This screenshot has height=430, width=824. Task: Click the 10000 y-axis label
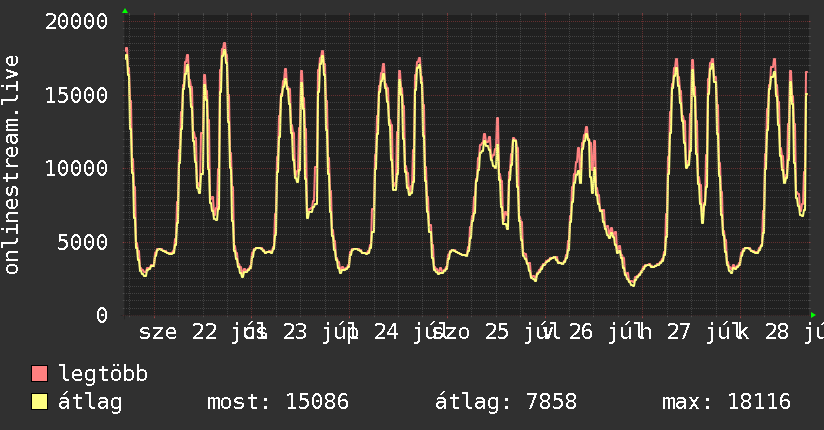click(76, 169)
